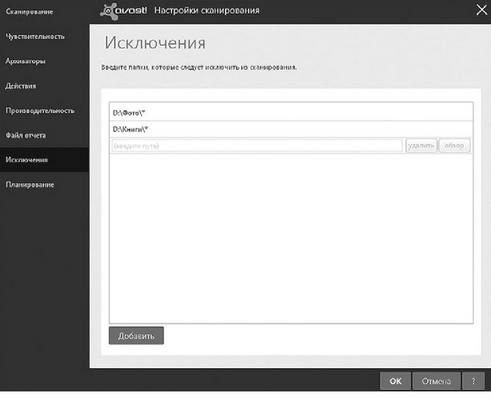The height and width of the screenshot is (398, 491).
Task: Select the D:\Книги\* exclusion entry
Action: (x=291, y=129)
